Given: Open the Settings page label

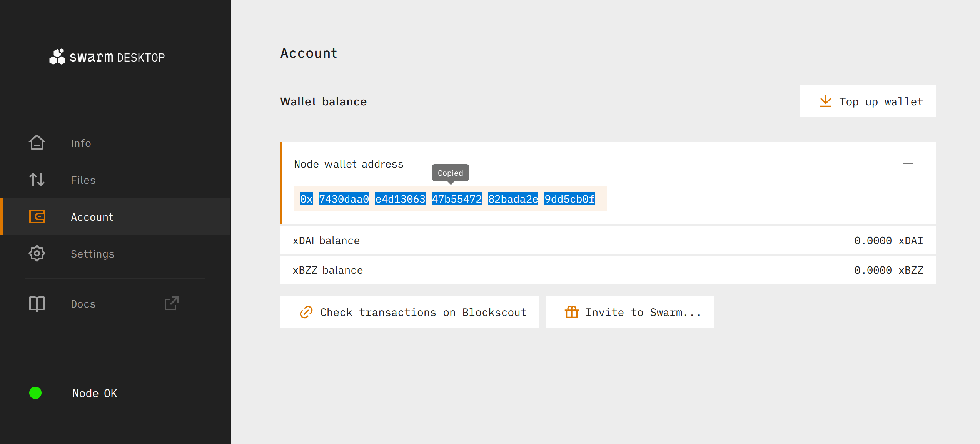Looking at the screenshot, I should click(92, 254).
